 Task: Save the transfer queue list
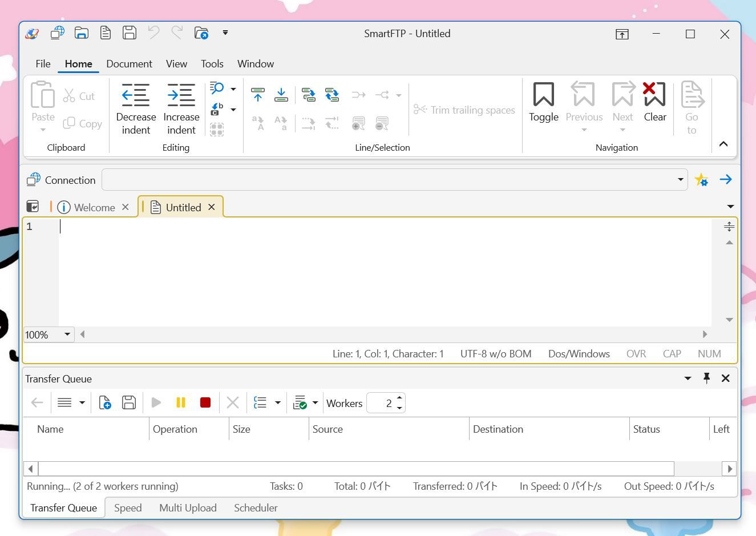tap(129, 403)
